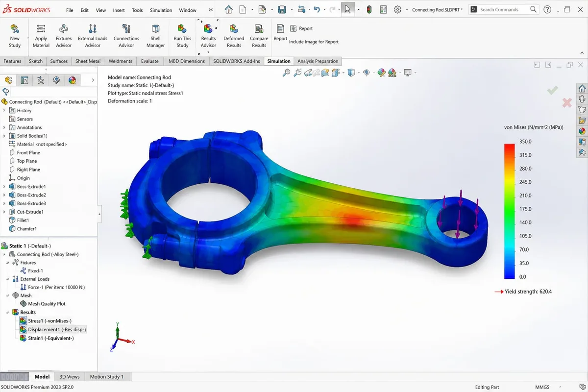Select Displacement1 (-Res disp-) result

57,329
